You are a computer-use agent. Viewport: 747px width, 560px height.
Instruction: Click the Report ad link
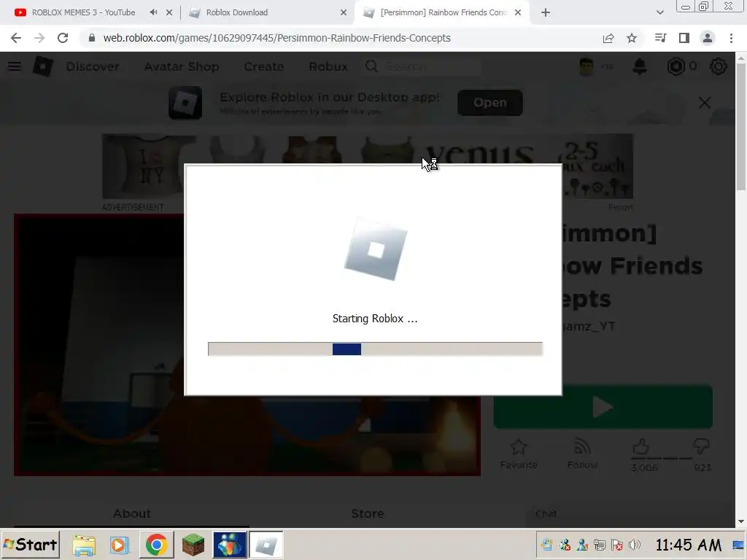(620, 207)
